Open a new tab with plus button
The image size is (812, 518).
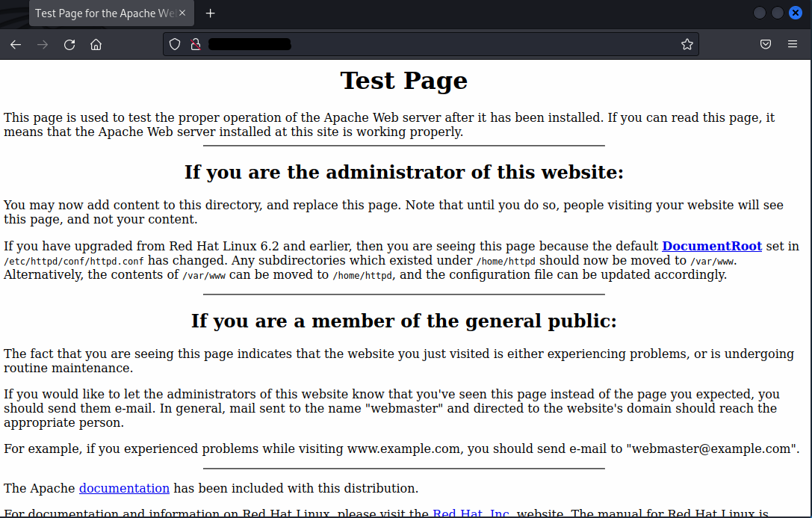coord(211,13)
